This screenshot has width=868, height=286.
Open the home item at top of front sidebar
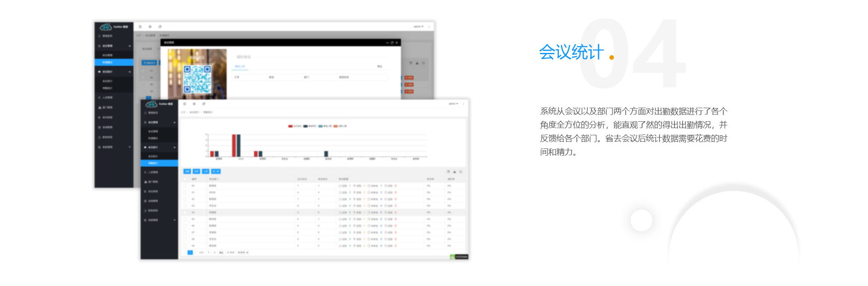pos(159,113)
